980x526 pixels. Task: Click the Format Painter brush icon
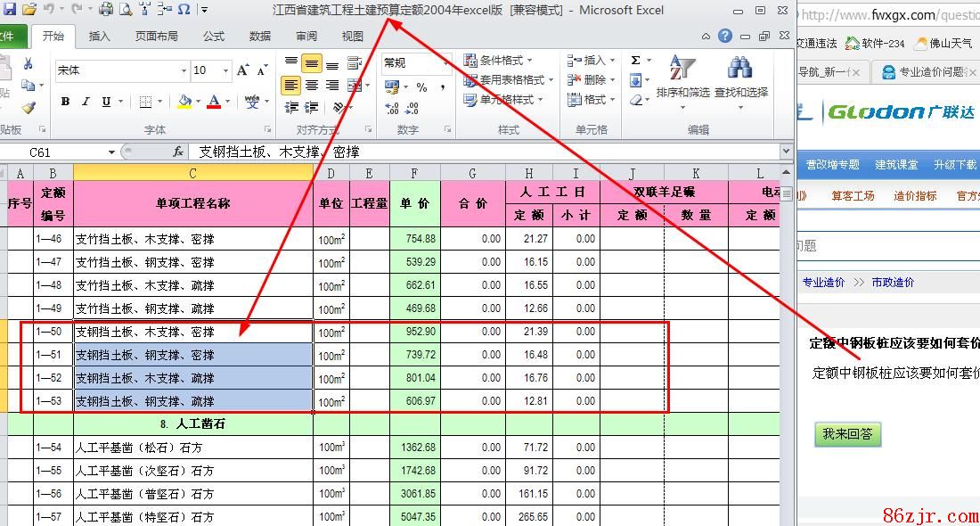(28, 108)
